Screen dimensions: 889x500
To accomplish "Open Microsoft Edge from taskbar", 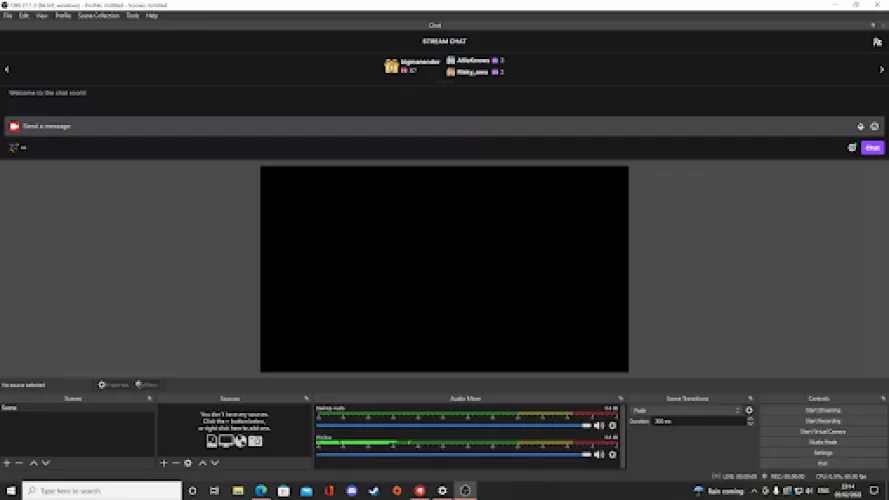I will pyautogui.click(x=261, y=491).
